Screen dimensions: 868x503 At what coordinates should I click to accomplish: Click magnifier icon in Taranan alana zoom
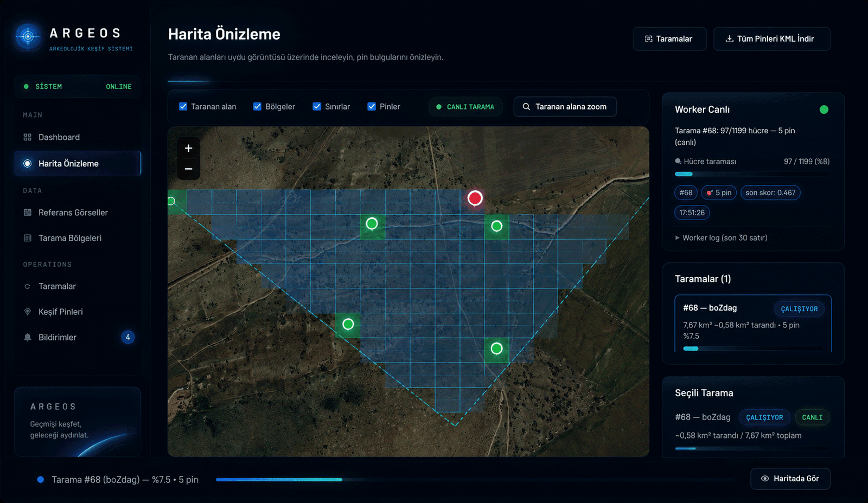[x=526, y=107]
